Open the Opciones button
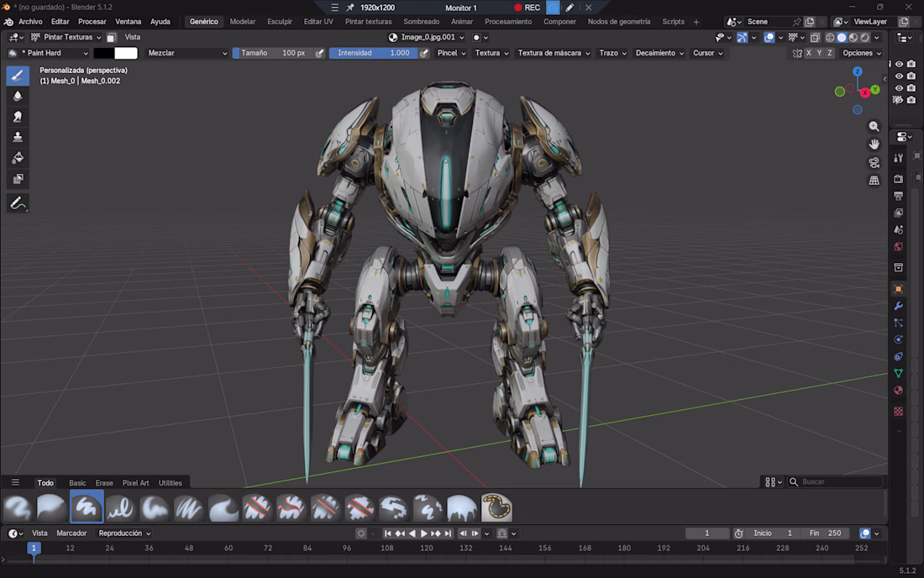 click(x=862, y=53)
